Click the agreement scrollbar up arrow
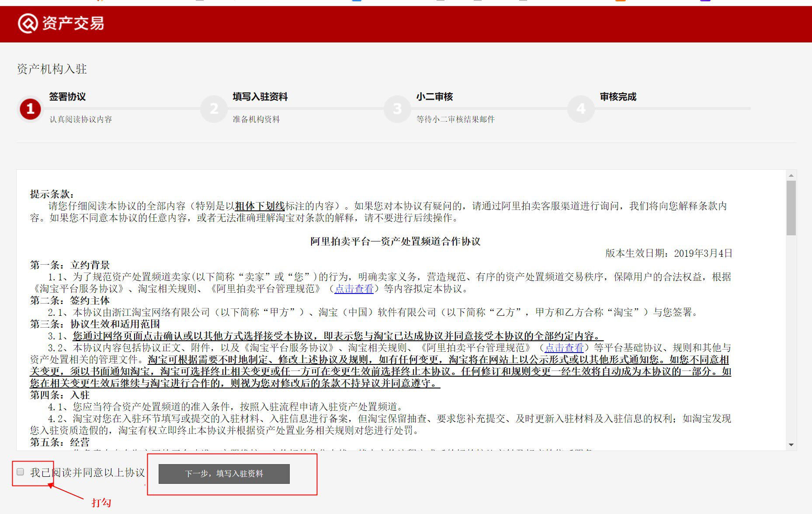The height and width of the screenshot is (514, 812). 791,175
